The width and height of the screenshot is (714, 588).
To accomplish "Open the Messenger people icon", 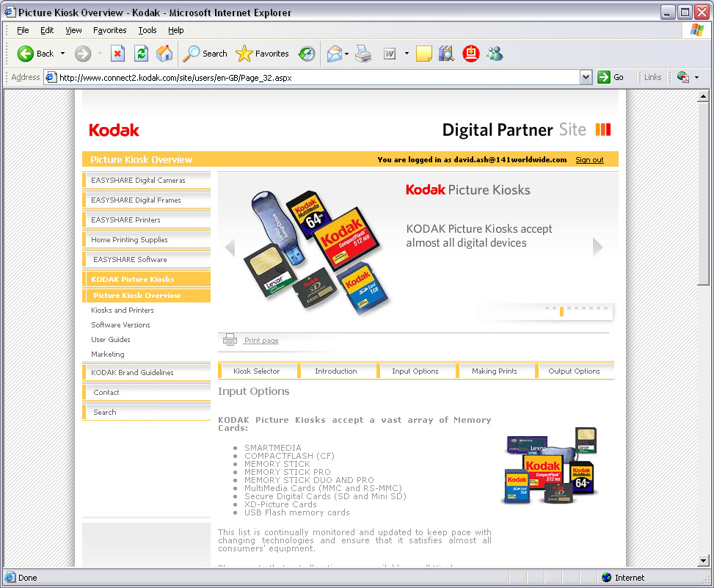I will click(x=495, y=54).
